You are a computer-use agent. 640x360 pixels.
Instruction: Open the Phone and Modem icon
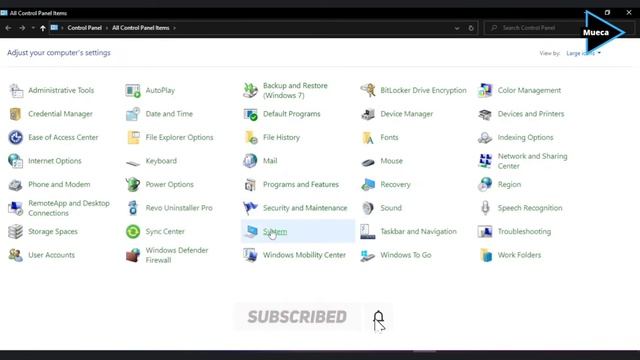click(16, 184)
